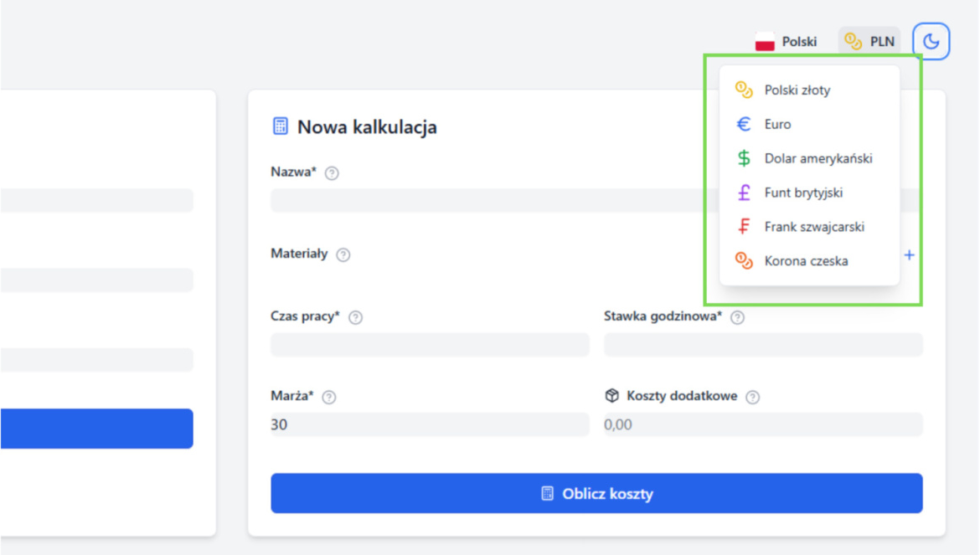Click the orange Korona czeska coins icon

coord(744,261)
